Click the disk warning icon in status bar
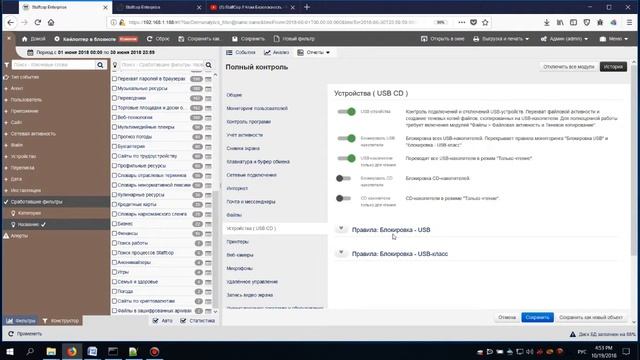The width and height of the screenshot is (640, 360). point(573,334)
